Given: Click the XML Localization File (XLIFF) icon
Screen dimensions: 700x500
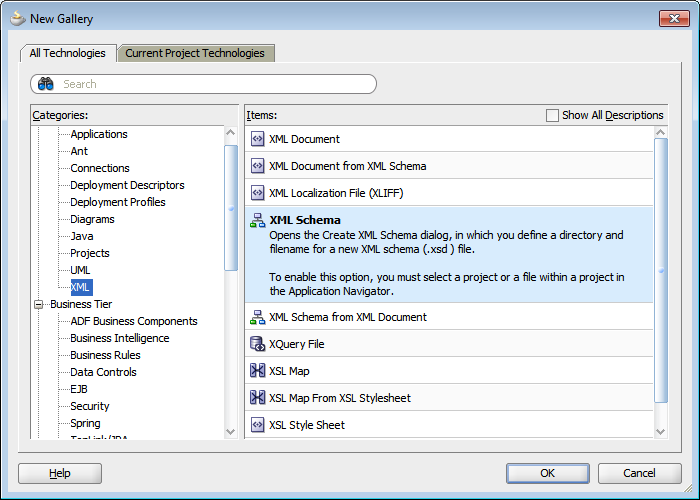Looking at the screenshot, I should pos(258,193).
